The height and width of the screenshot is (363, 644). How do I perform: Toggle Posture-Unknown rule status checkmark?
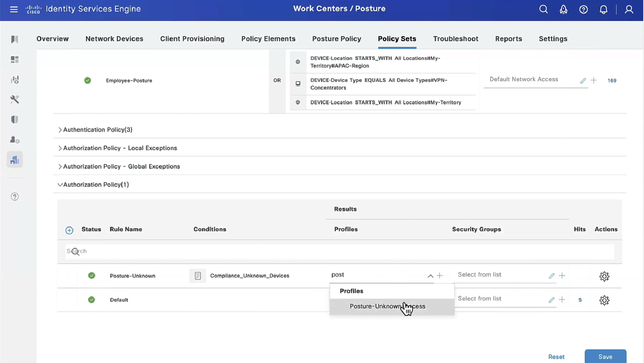(x=92, y=275)
